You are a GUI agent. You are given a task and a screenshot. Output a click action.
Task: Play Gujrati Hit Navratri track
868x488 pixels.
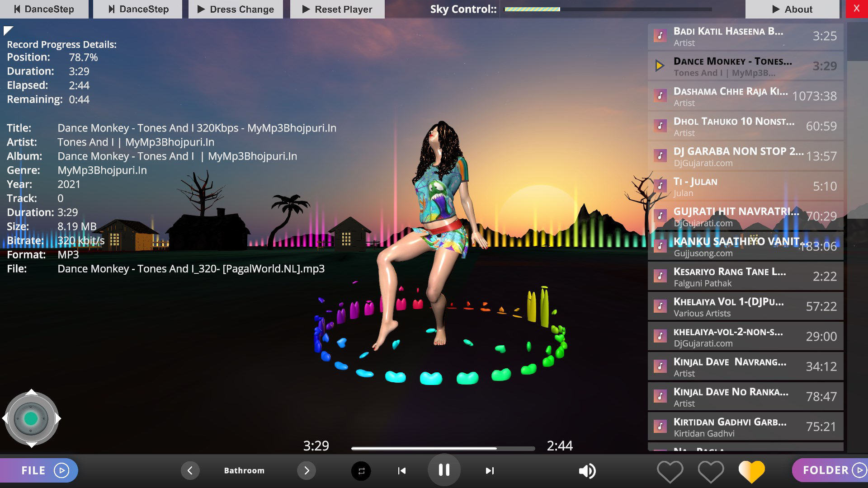pos(745,216)
